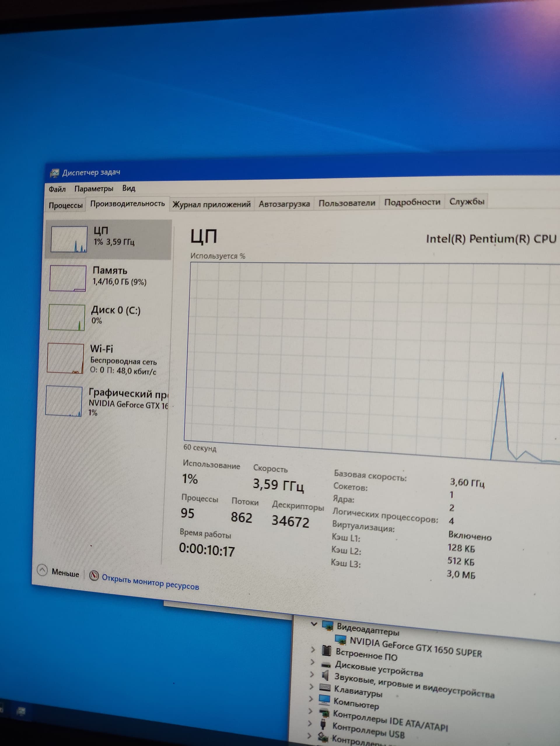The width and height of the screenshot is (560, 746).
Task: Click the Intel(R) Pentium(R) CPU name text
Action: tap(491, 239)
